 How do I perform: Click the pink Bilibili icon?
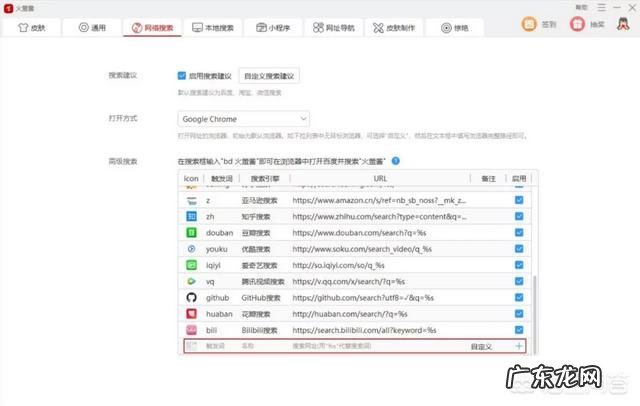(x=191, y=330)
